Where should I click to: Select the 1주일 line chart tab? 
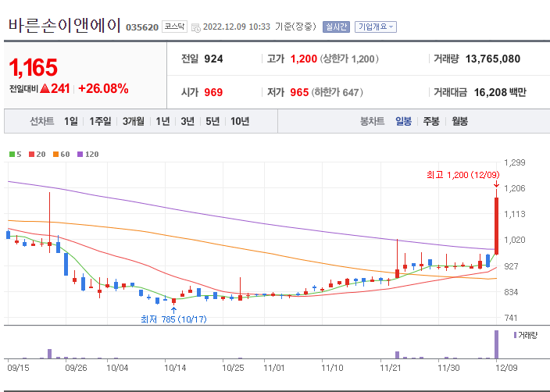[x=100, y=121]
